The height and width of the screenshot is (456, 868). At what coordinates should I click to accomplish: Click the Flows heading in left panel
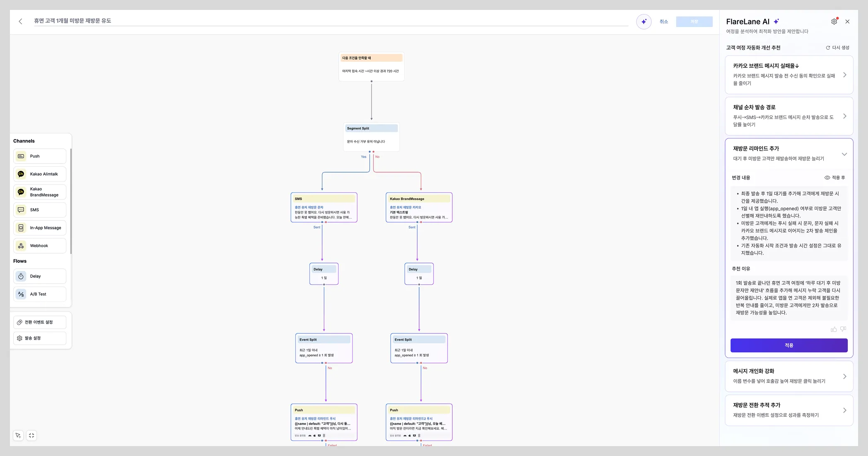tap(20, 261)
